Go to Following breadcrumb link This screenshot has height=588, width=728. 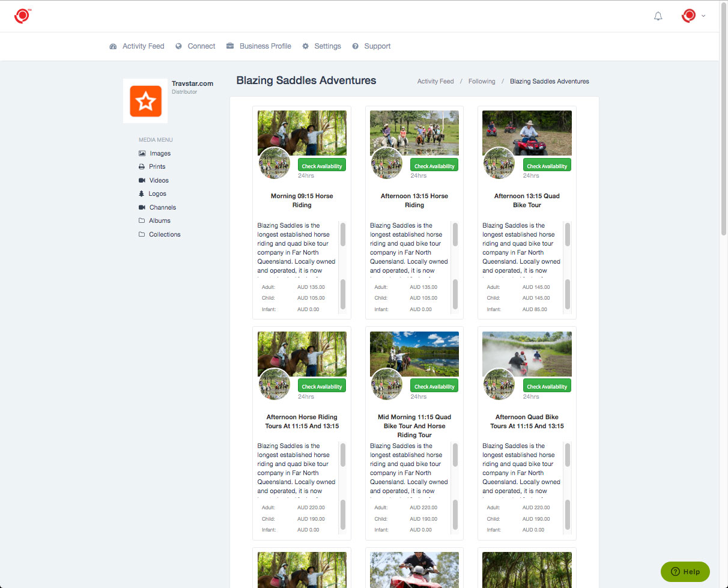coord(482,81)
